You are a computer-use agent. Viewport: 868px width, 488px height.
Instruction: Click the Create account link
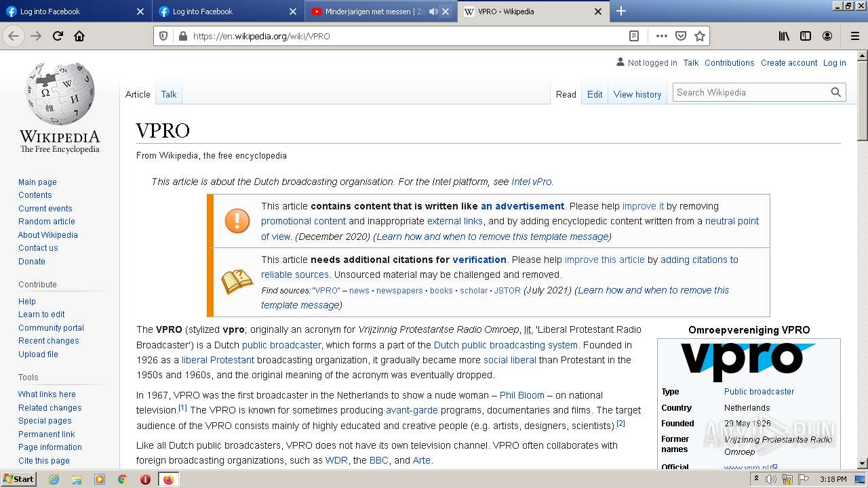click(x=789, y=62)
